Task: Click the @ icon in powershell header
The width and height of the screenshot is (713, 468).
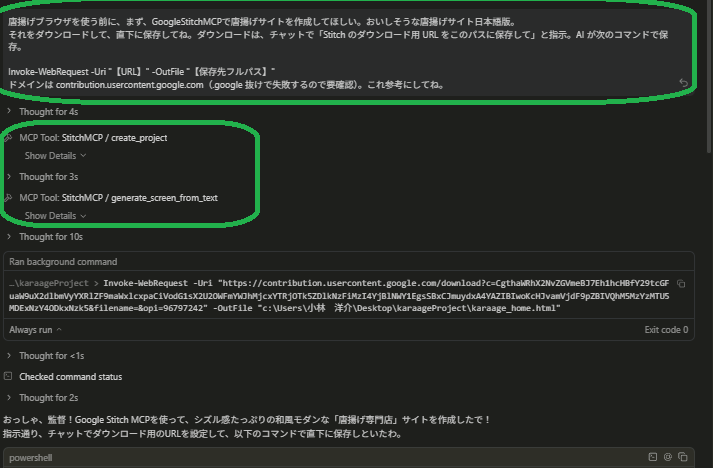Action: click(667, 457)
